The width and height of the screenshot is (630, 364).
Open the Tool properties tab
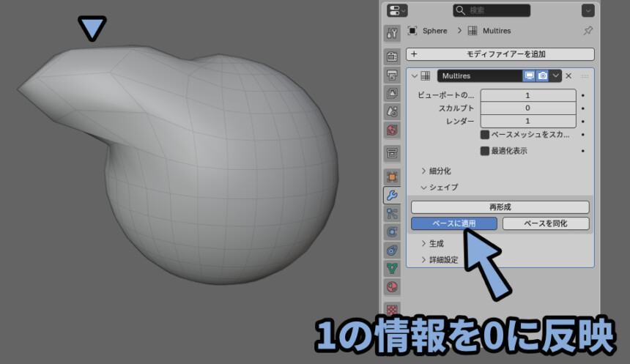click(x=392, y=33)
